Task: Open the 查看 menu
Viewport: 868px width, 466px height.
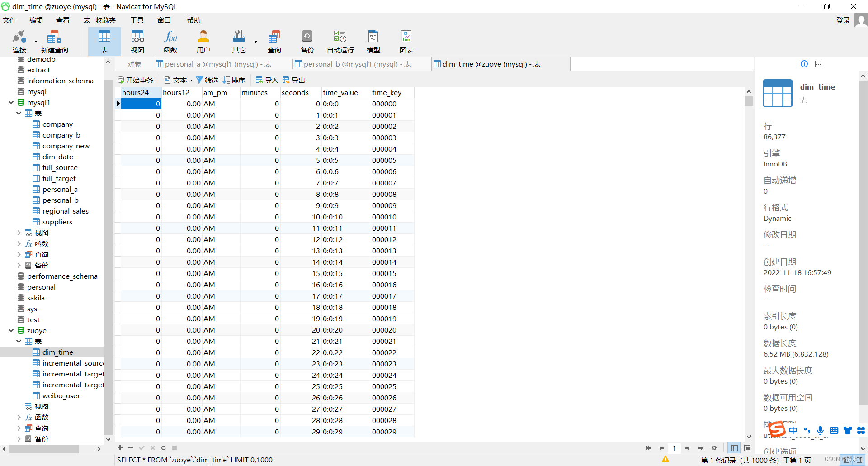Action: [63, 20]
